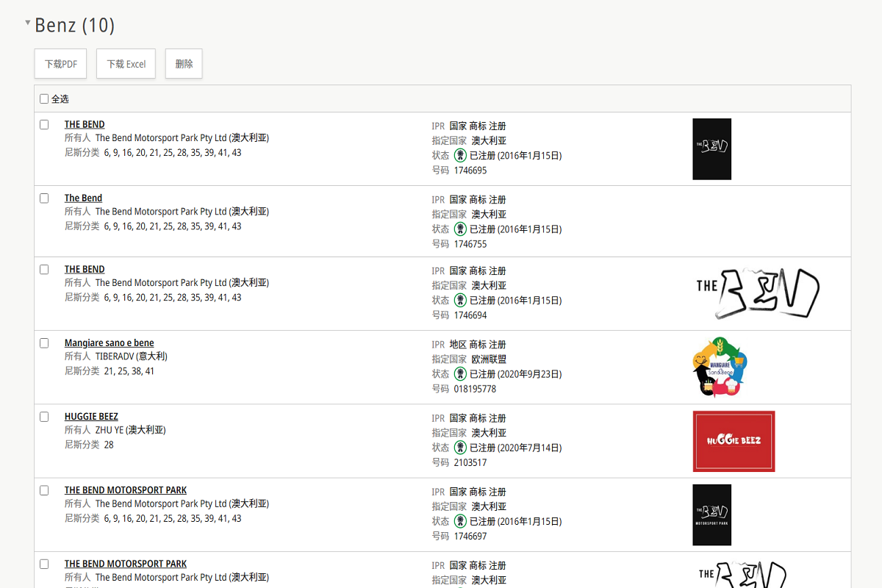Check the box for The Bend number 1746755
This screenshot has width=882, height=588.
click(x=44, y=198)
